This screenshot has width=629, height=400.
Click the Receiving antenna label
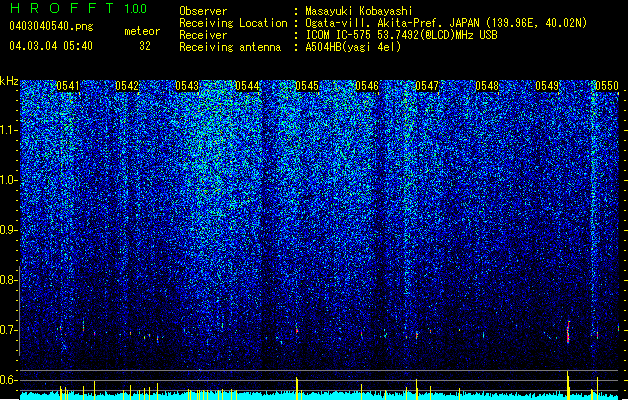click(x=230, y=47)
